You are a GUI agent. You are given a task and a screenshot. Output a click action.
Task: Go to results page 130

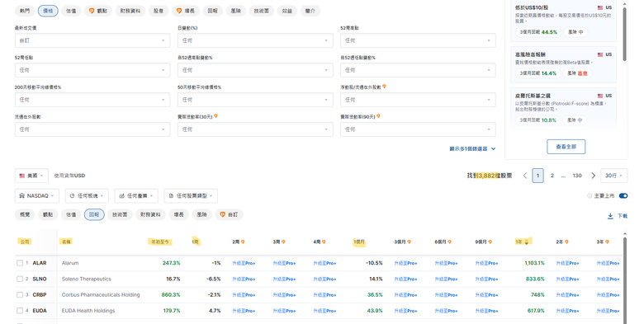tap(577, 176)
